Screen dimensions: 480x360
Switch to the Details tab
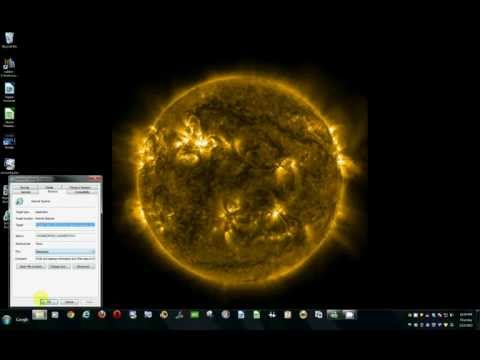49,188
